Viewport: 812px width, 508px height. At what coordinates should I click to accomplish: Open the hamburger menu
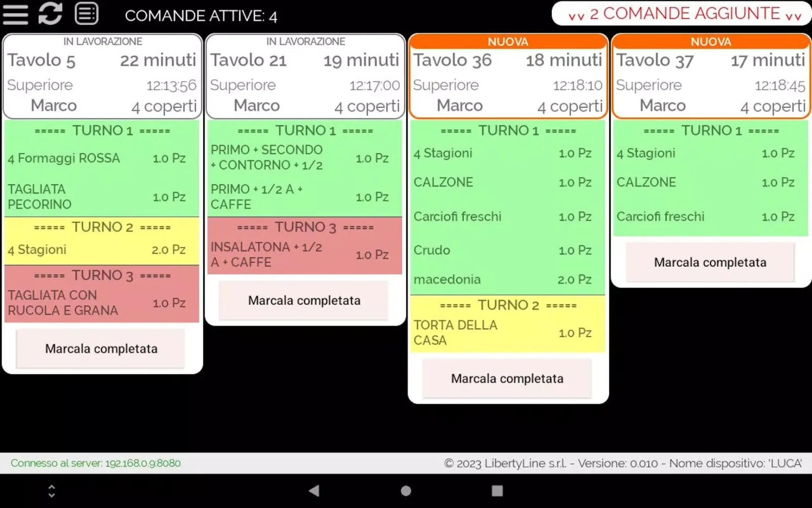15,14
